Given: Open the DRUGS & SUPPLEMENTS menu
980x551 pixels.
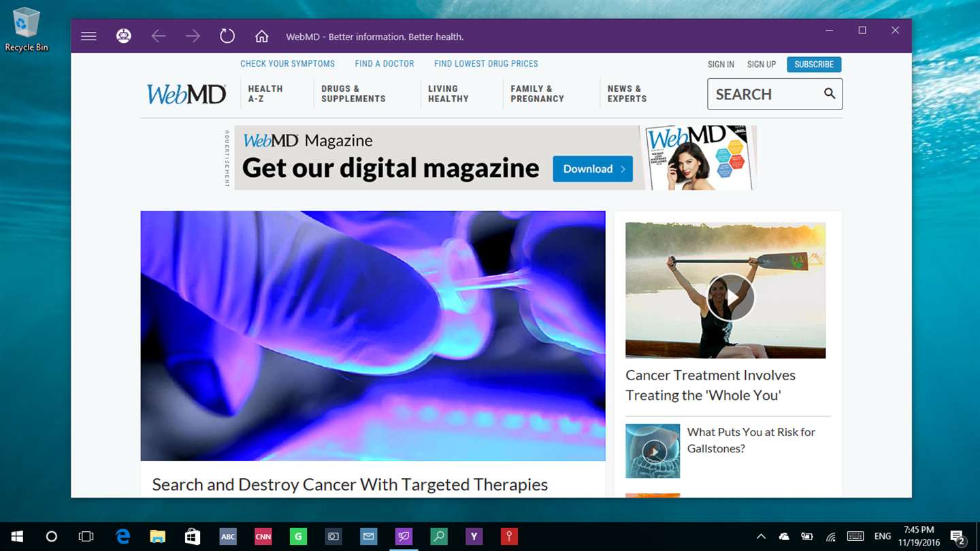Looking at the screenshot, I should (353, 94).
